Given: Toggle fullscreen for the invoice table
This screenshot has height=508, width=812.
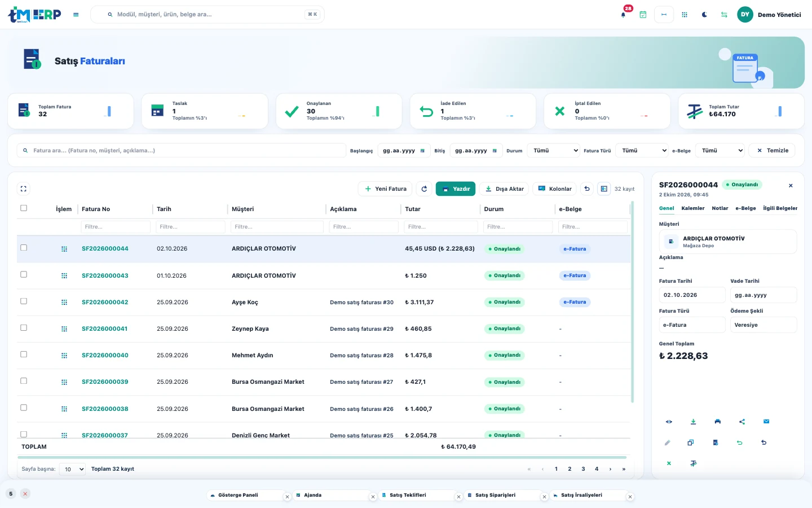Looking at the screenshot, I should [x=24, y=189].
